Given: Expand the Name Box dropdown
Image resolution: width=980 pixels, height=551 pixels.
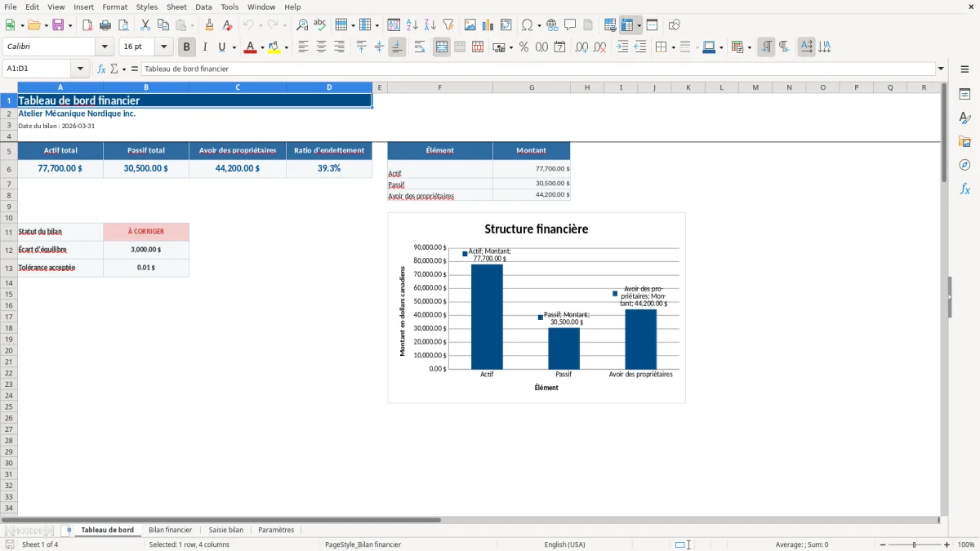Looking at the screenshot, I should (80, 69).
